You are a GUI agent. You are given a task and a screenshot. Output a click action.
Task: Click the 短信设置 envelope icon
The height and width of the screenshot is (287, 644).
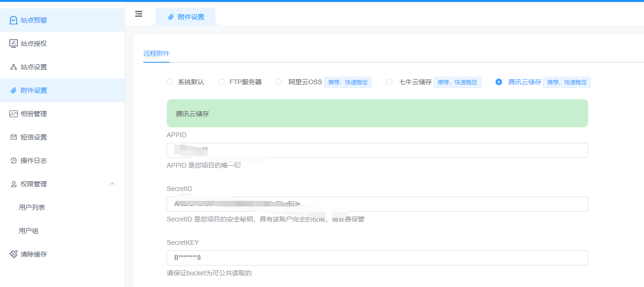coord(14,137)
